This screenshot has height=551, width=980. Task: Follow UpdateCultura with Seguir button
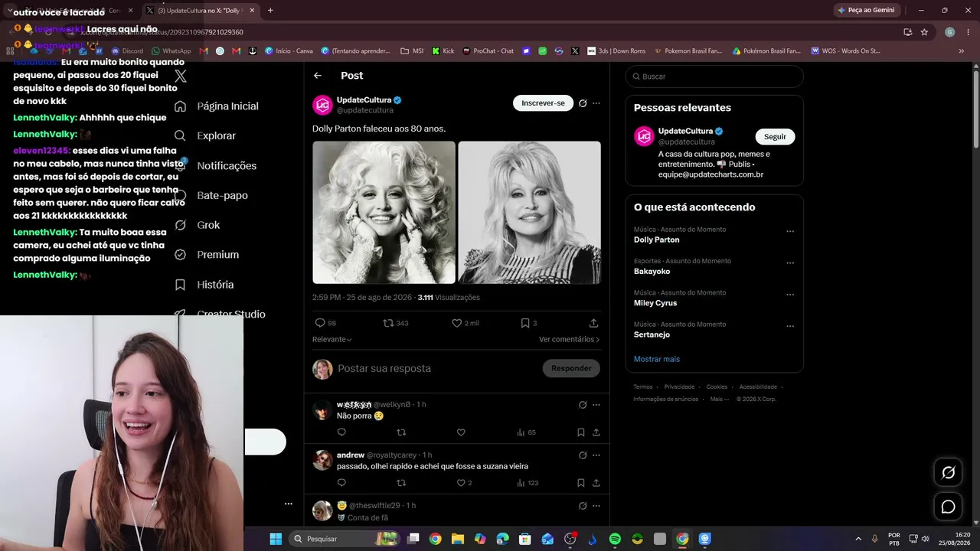775,136
